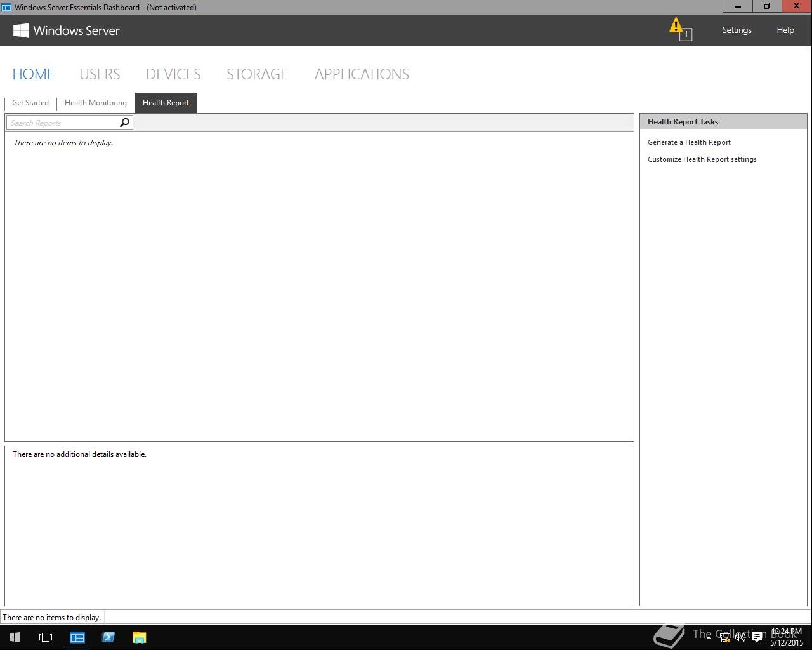The height and width of the screenshot is (650, 812).
Task: Open Help in the header
Action: [785, 30]
